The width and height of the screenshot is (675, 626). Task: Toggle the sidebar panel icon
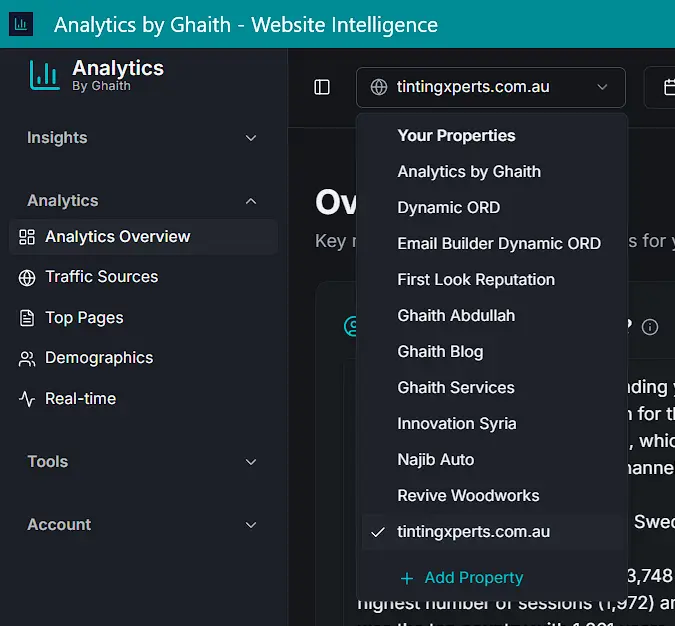(x=322, y=87)
